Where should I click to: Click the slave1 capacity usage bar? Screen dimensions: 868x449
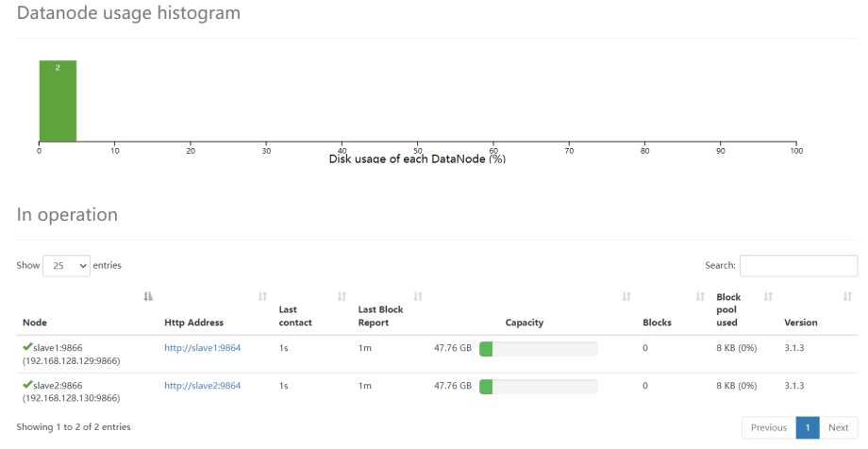(538, 349)
